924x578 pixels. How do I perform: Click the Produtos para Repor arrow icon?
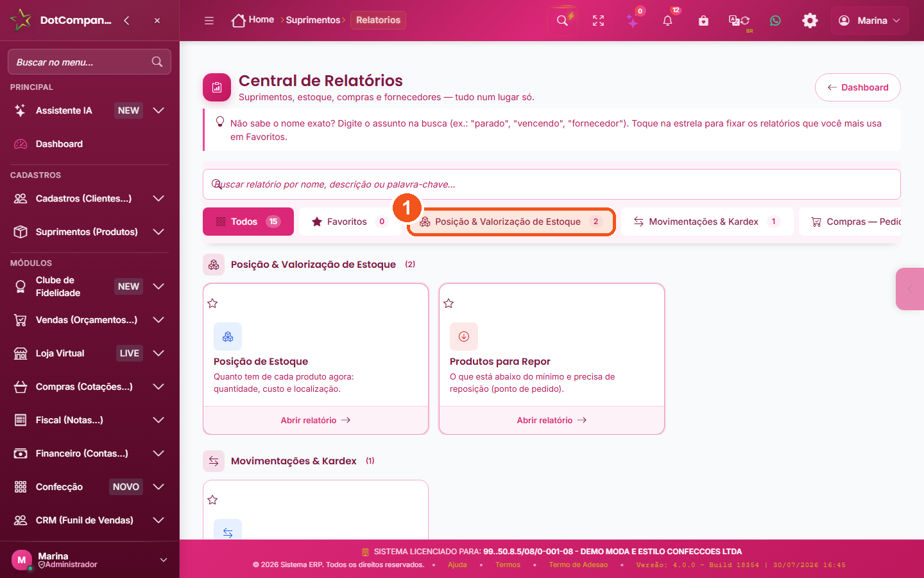[x=464, y=337]
